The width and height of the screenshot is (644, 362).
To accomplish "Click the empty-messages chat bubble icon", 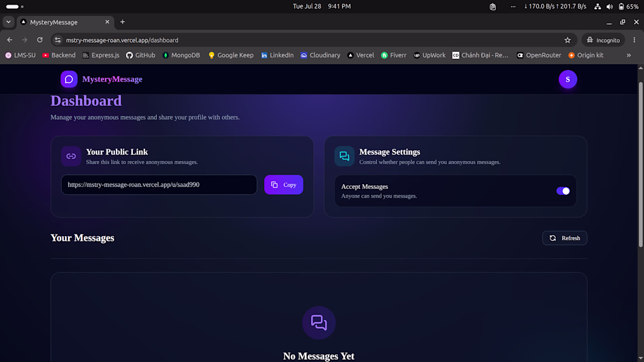I will [318, 323].
